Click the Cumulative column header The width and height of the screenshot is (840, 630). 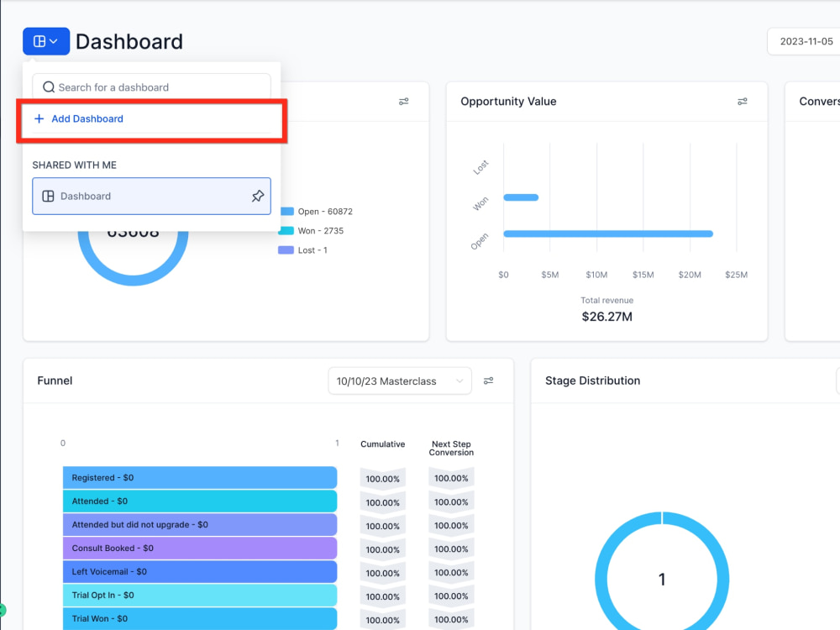tap(382, 444)
